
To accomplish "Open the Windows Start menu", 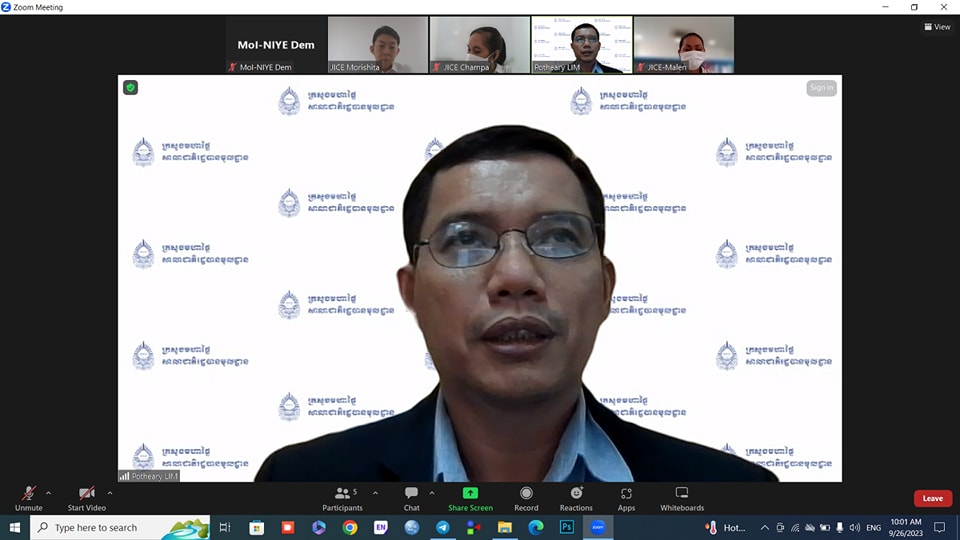I will tap(15, 527).
